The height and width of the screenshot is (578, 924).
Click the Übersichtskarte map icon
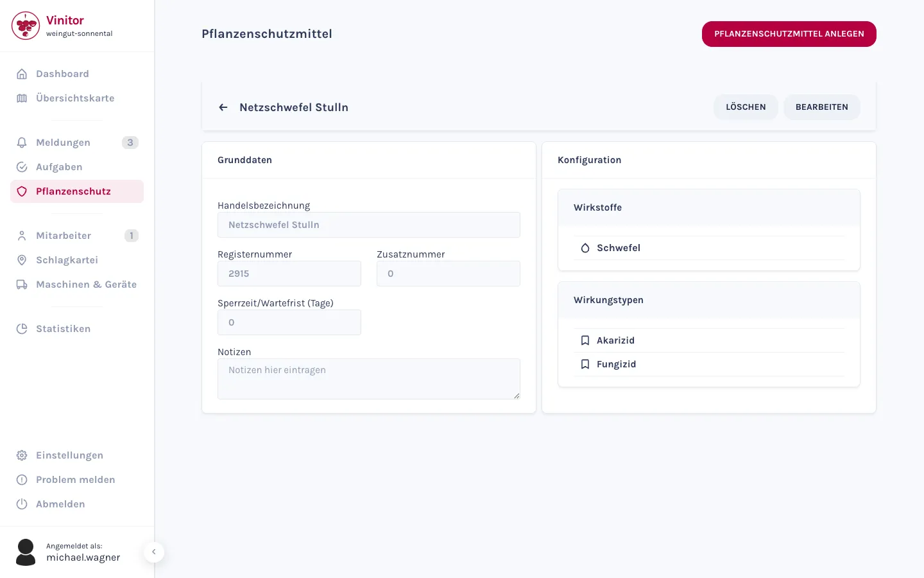[22, 98]
